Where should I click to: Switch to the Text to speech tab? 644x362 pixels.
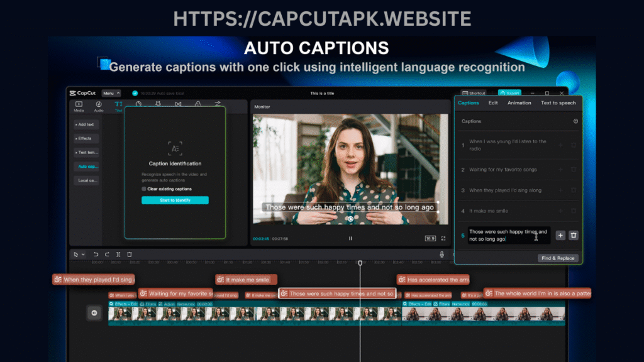[558, 103]
